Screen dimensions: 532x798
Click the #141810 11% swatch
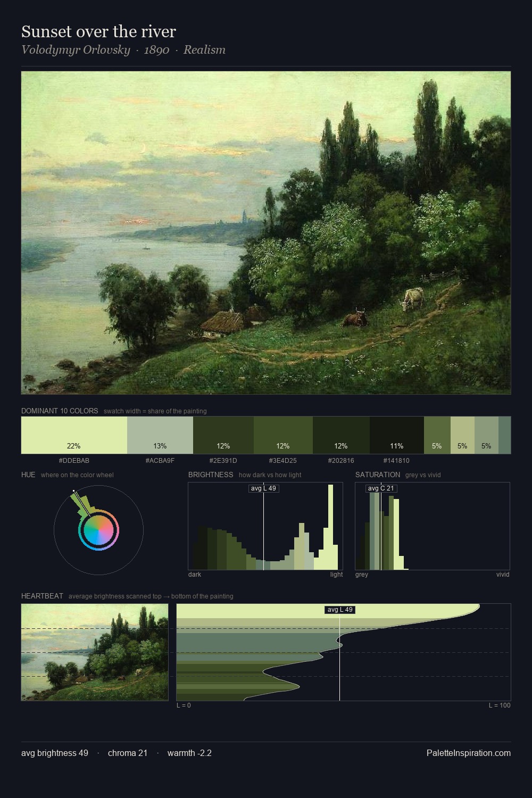pos(397,435)
